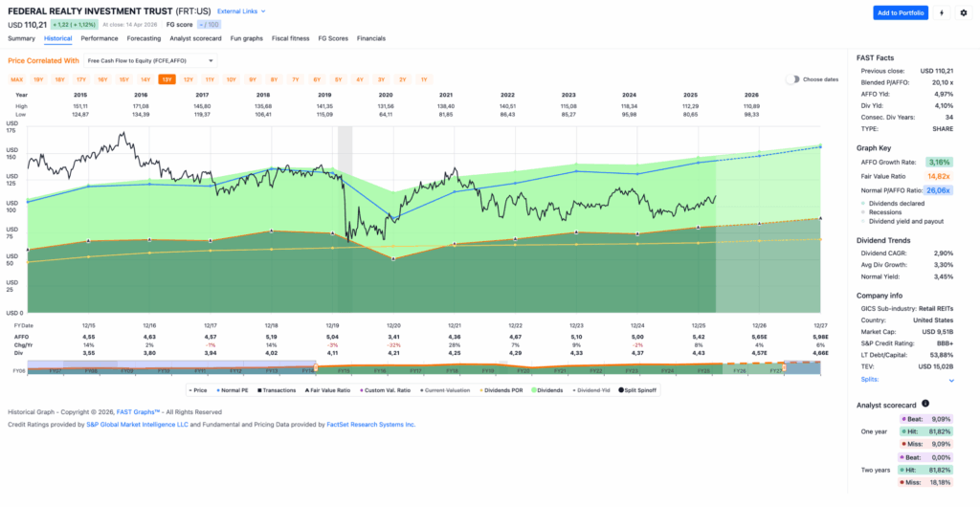Click Add to Portfolio button
The image size is (980, 507).
click(900, 12)
